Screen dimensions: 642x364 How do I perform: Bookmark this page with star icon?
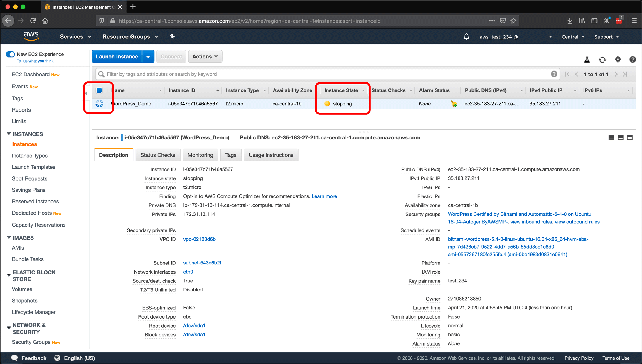click(x=513, y=21)
